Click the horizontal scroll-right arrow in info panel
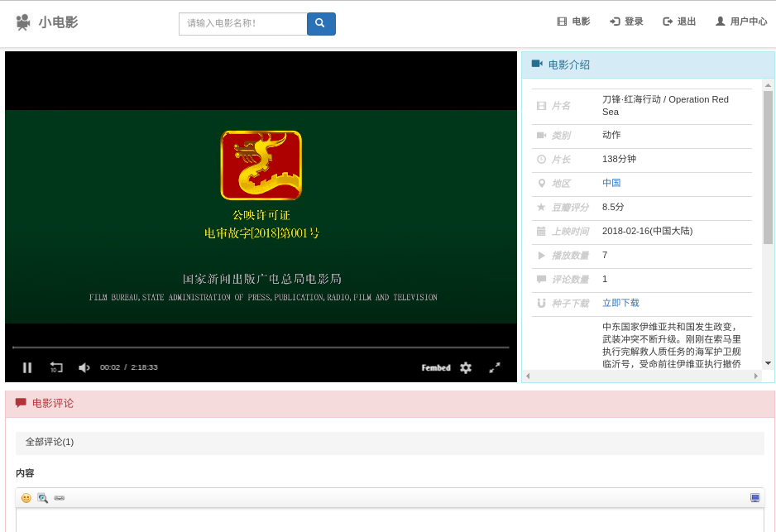This screenshot has height=532, width=776. coord(755,376)
